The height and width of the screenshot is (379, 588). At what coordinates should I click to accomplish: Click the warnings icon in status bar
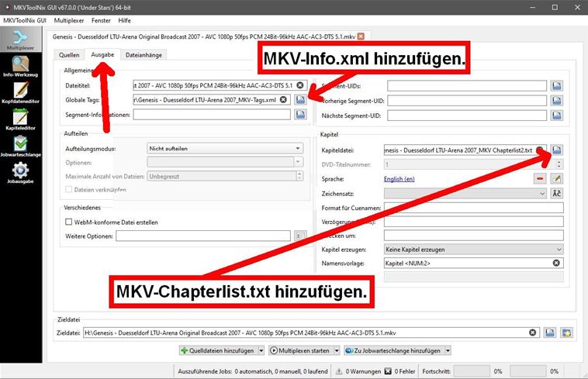click(x=339, y=371)
